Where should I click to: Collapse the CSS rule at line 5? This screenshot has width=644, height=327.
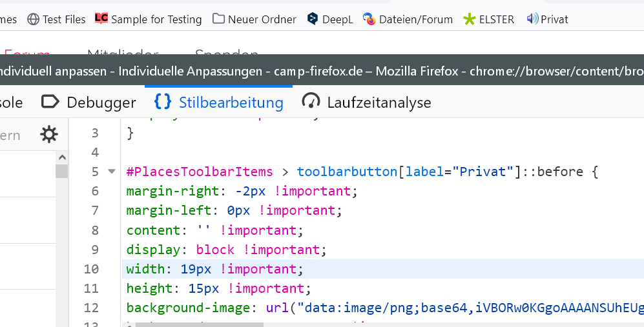[111, 172]
